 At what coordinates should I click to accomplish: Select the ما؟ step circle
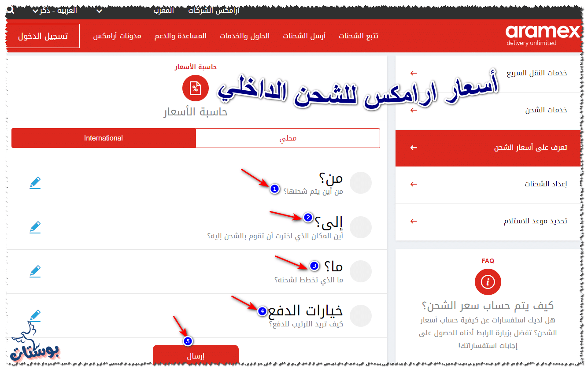point(361,271)
